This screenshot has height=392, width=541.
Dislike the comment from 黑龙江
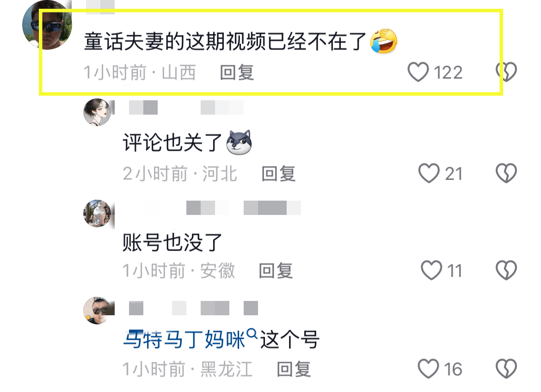coord(506,368)
